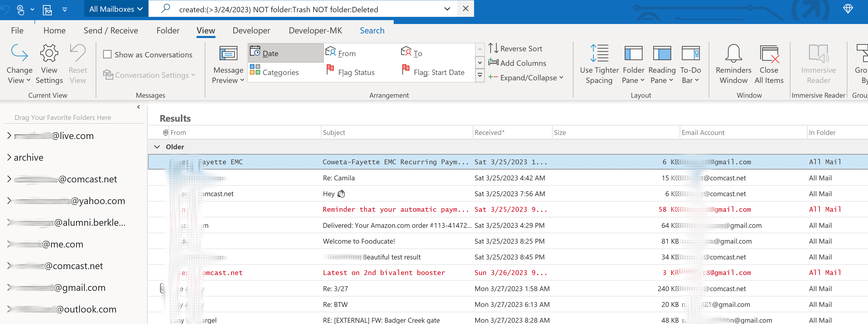Sort by the Subject column header
The width and height of the screenshot is (868, 324).
396,132
